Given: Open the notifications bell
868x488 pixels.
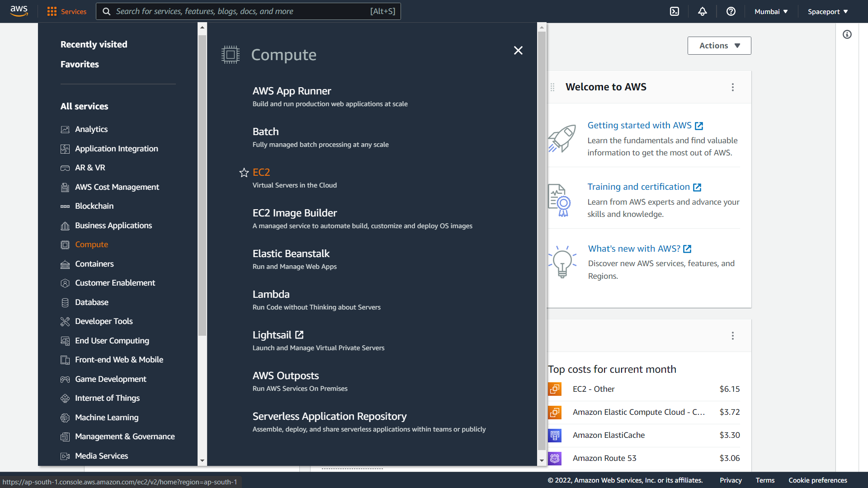Looking at the screenshot, I should (703, 11).
